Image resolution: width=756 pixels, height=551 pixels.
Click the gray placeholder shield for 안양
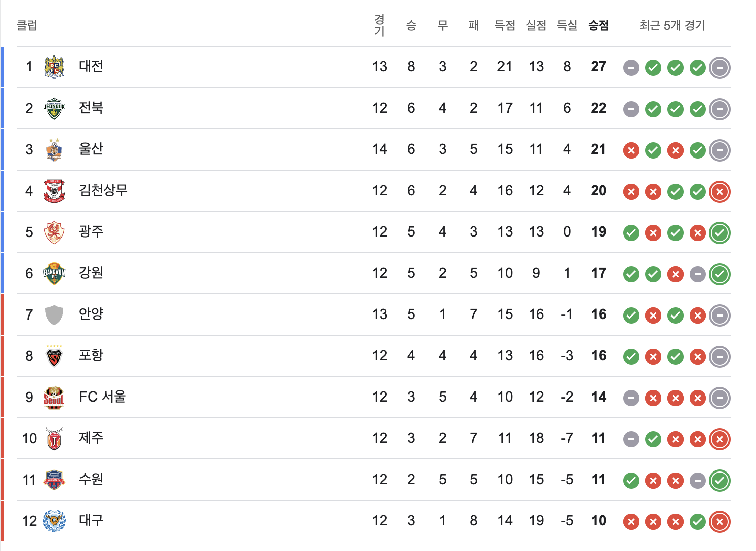click(54, 314)
